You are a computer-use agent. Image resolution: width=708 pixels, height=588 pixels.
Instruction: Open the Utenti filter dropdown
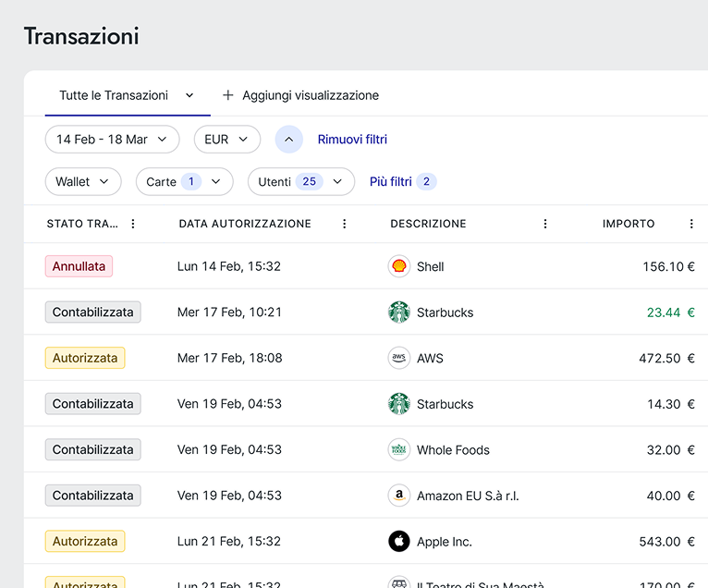pos(300,182)
